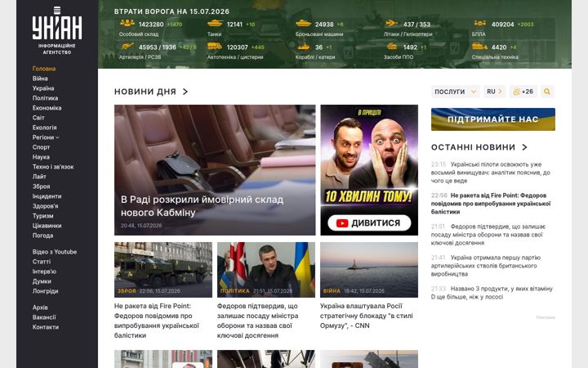Open the Послуги dropdown
The height and width of the screenshot is (368, 588).
455,92
